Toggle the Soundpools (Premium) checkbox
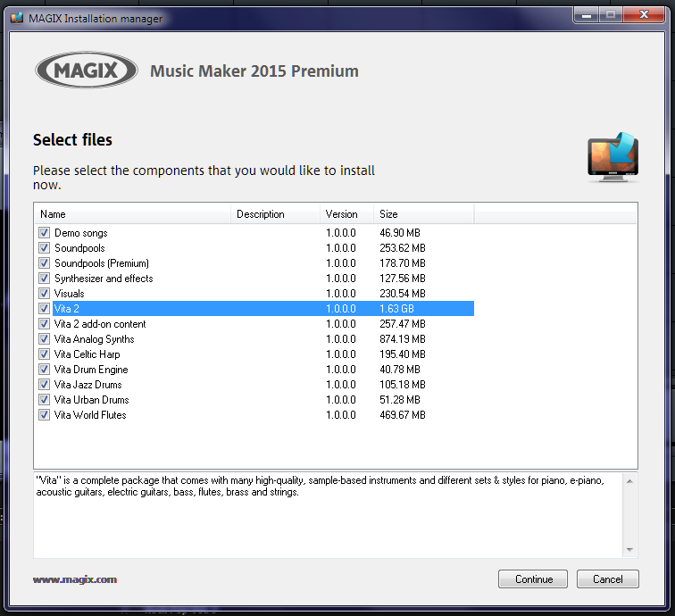The image size is (675, 616). click(x=44, y=263)
